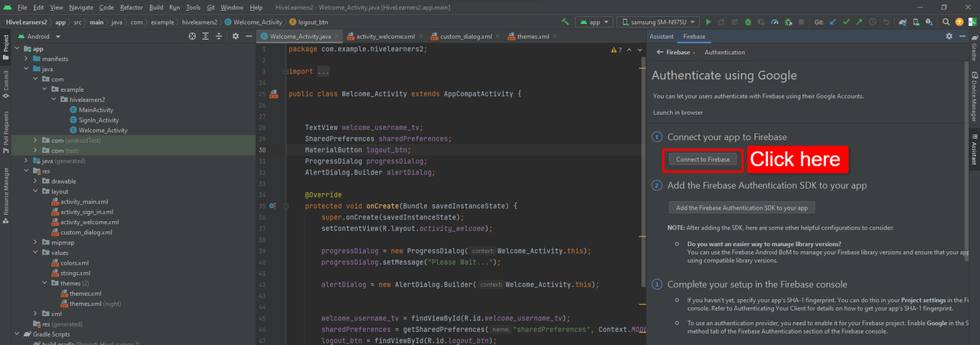Open Git history clock icon
The image size is (980, 345).
click(873, 22)
